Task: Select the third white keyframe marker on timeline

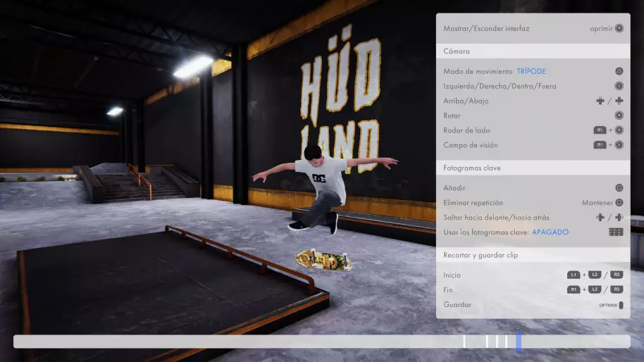Action: pyautogui.click(x=497, y=342)
